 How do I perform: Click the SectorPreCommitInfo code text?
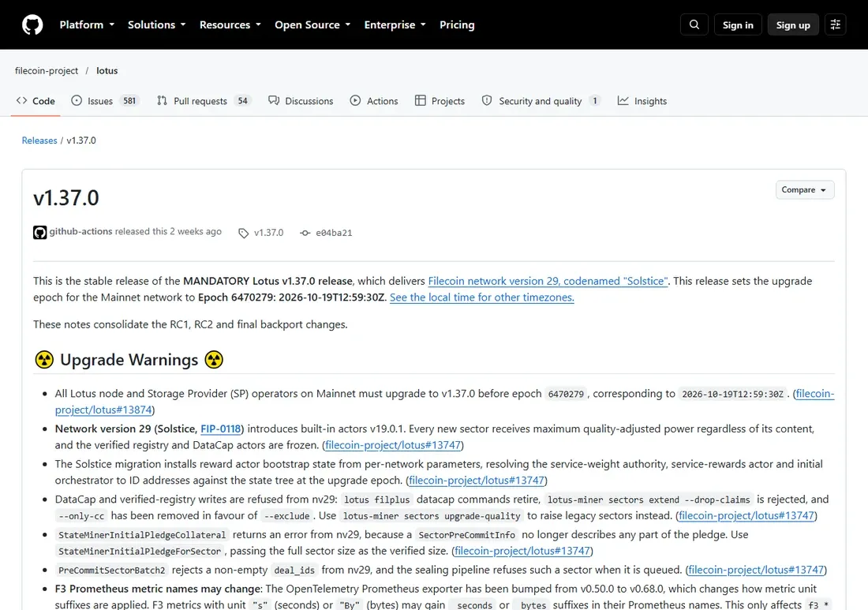(466, 535)
